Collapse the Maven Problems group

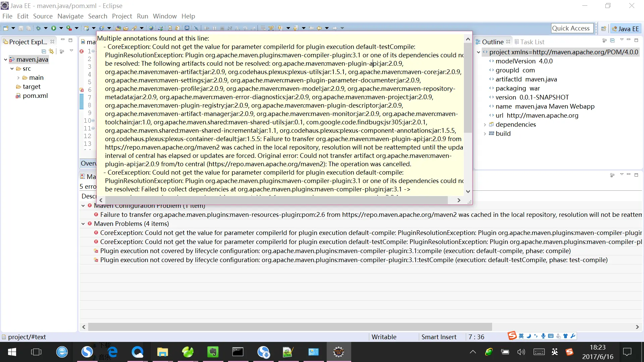tap(83, 224)
